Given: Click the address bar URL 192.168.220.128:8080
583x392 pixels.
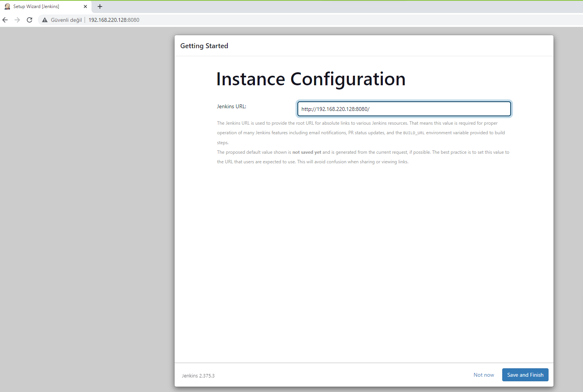Looking at the screenshot, I should coord(114,20).
